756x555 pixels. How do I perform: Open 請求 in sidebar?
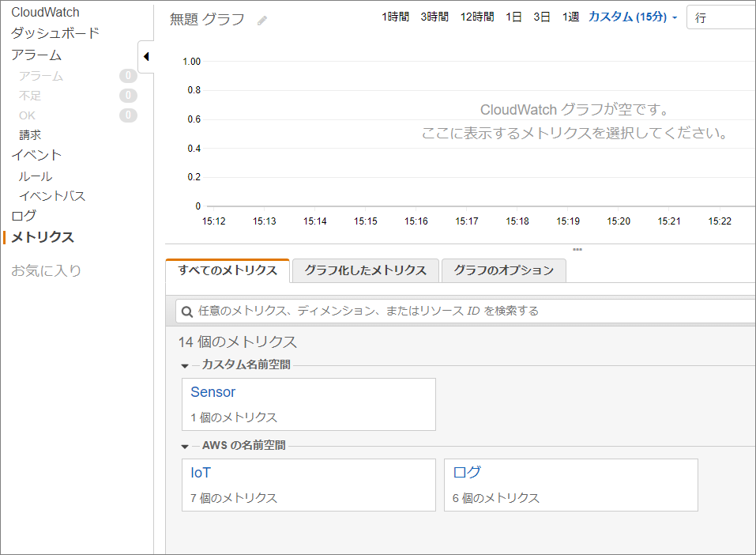coord(30,134)
